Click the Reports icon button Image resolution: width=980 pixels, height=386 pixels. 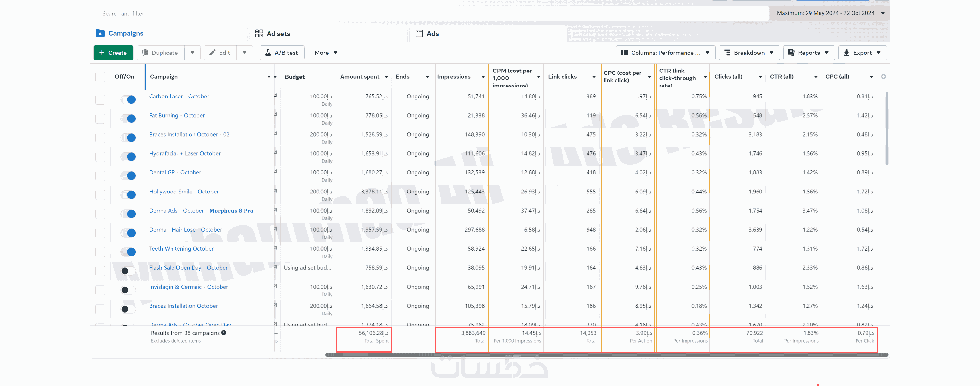pos(791,52)
